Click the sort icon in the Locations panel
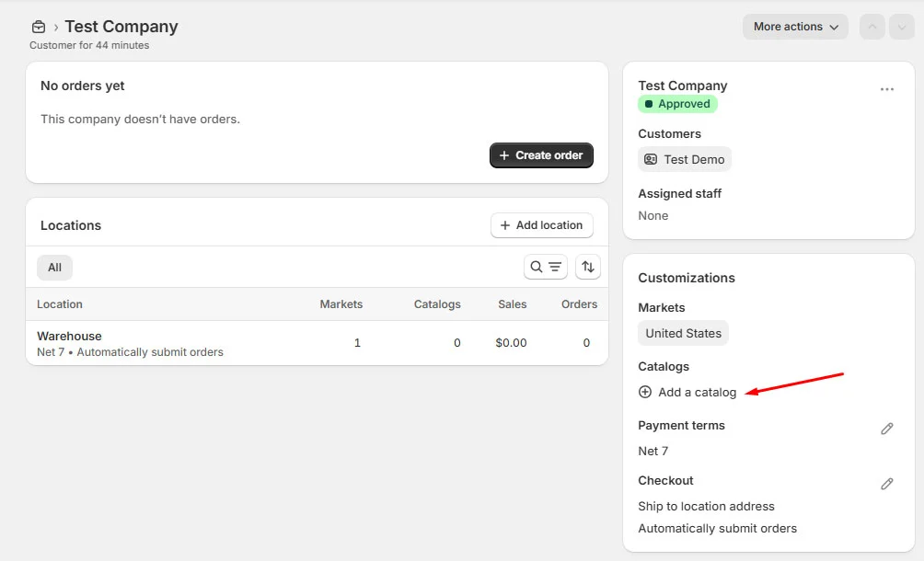Screen dimensions: 924x561 click(587, 267)
